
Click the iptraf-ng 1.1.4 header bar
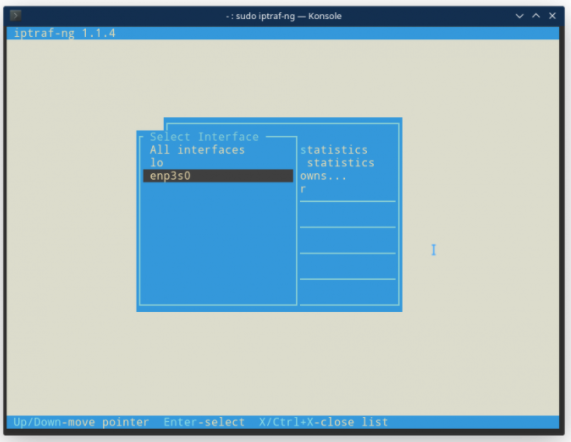tap(283, 33)
